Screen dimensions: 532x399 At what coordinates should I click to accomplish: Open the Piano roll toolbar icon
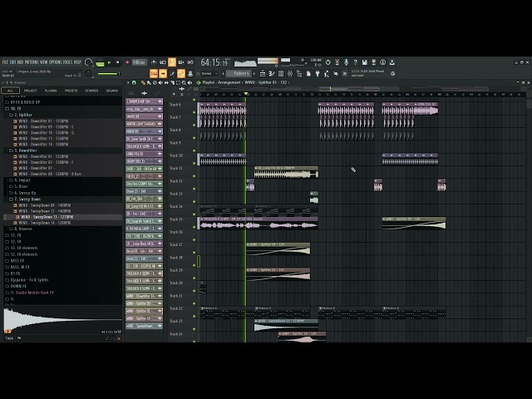[x=272, y=74]
